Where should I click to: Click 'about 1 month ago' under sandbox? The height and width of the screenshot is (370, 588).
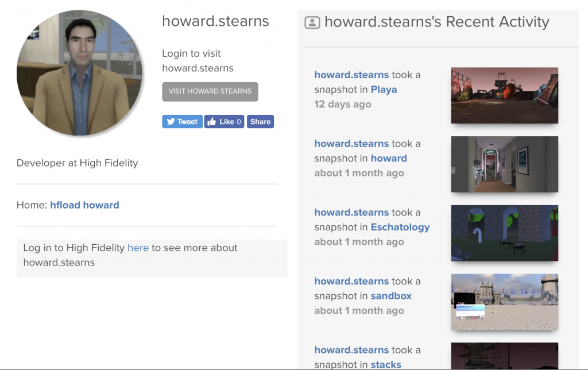coord(359,311)
